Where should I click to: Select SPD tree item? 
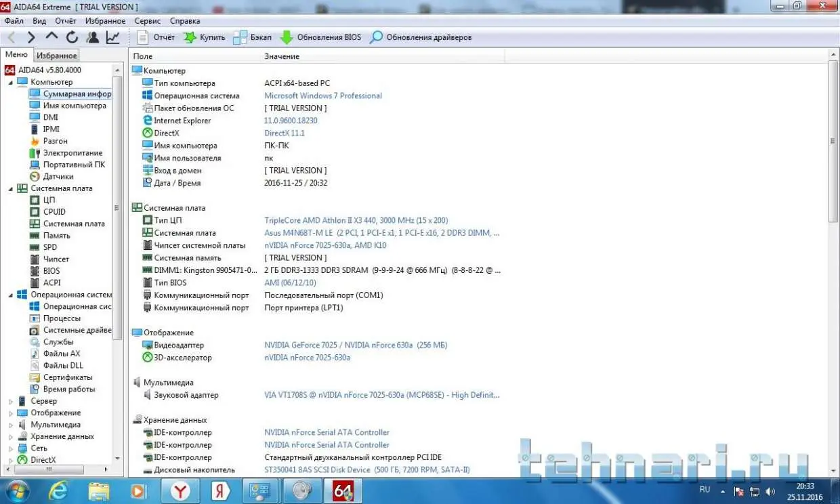pos(43,247)
